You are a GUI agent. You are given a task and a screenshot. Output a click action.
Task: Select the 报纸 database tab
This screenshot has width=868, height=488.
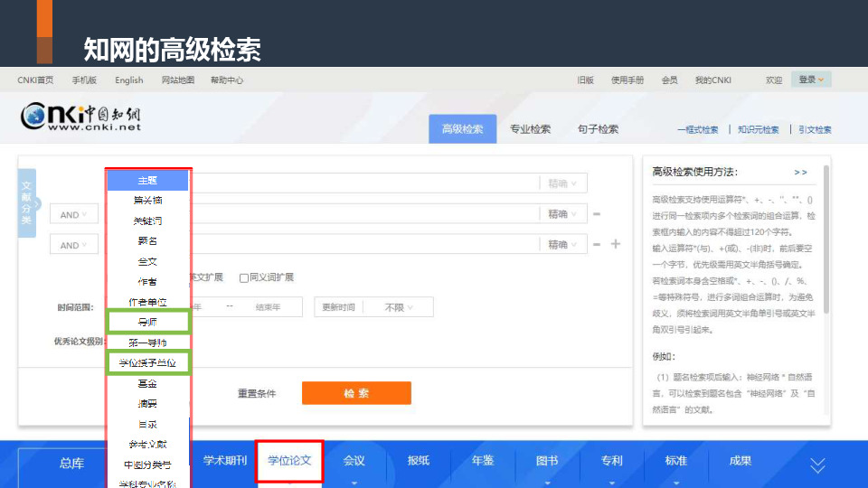(419, 460)
